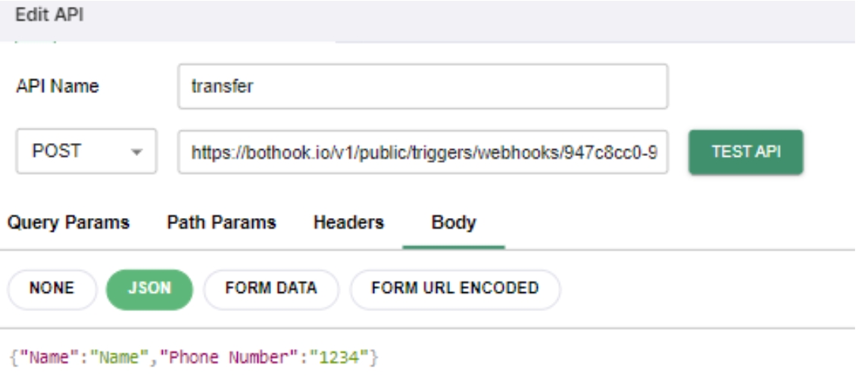Place cursor at closing brace of JSON

(373, 356)
